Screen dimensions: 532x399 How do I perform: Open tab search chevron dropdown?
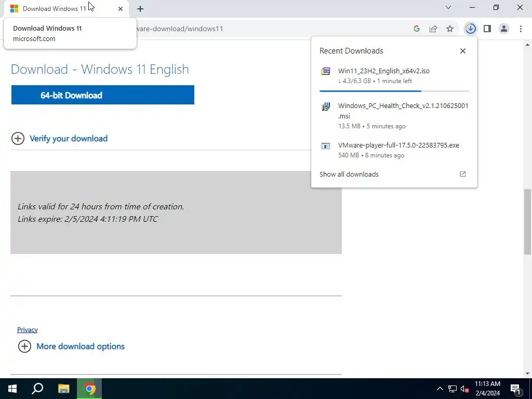coord(448,7)
